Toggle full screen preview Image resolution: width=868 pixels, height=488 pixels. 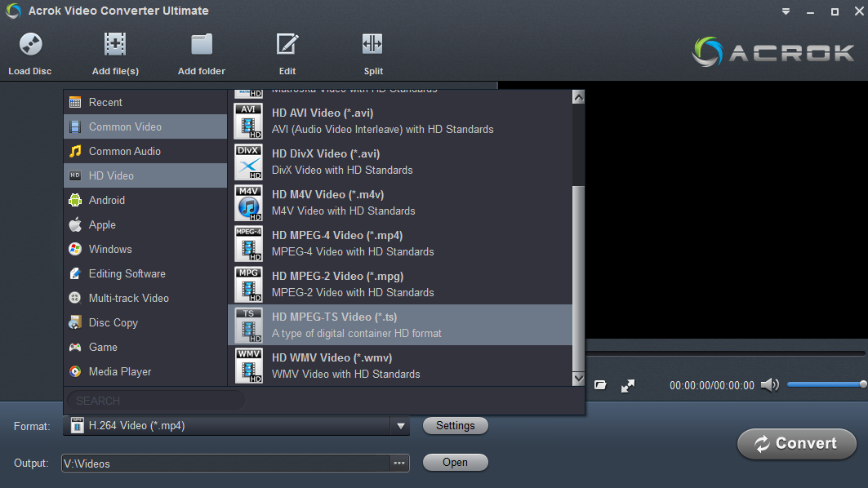[628, 386]
